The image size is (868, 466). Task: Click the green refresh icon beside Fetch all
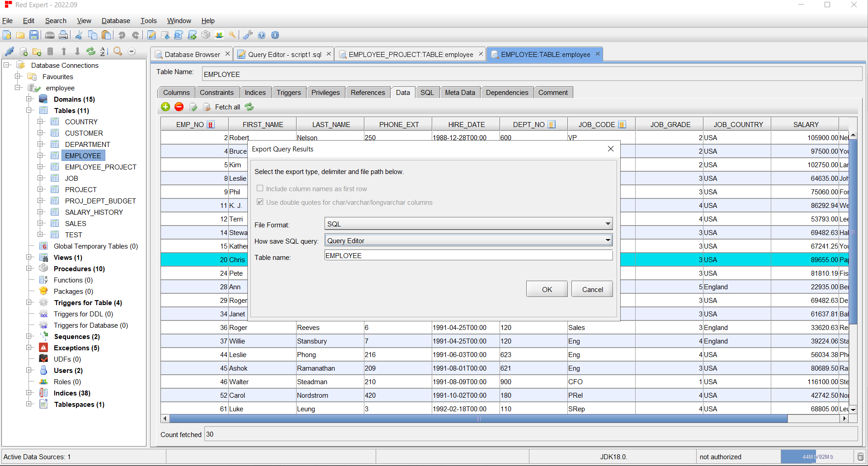(249, 107)
